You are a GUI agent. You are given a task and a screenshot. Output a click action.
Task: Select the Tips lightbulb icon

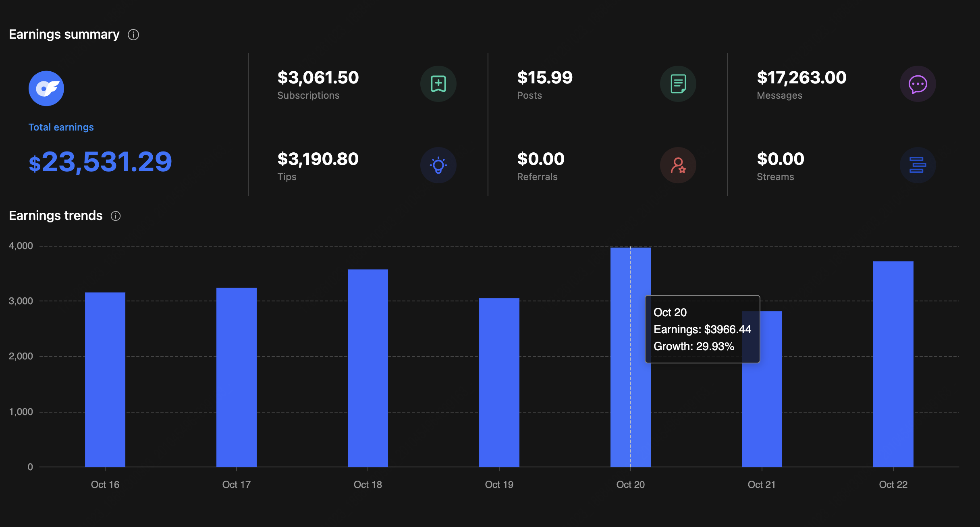438,165
